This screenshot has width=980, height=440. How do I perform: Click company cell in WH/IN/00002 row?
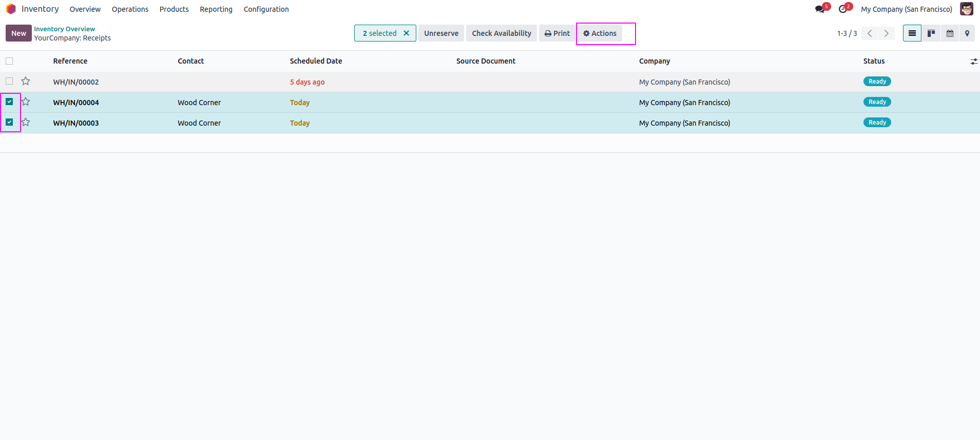(x=685, y=82)
